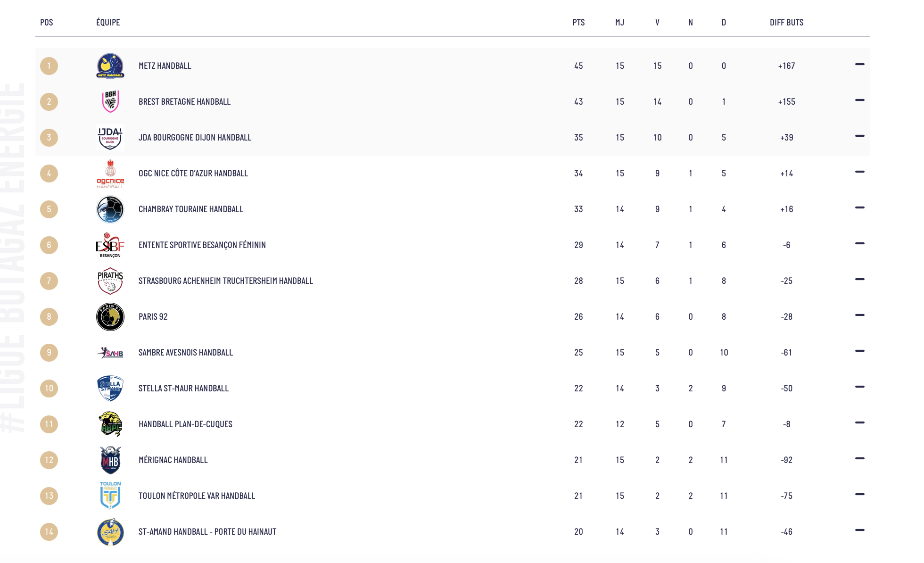Open the Paris 92 round logo
This screenshot has height=563, width=924.
pos(110,317)
